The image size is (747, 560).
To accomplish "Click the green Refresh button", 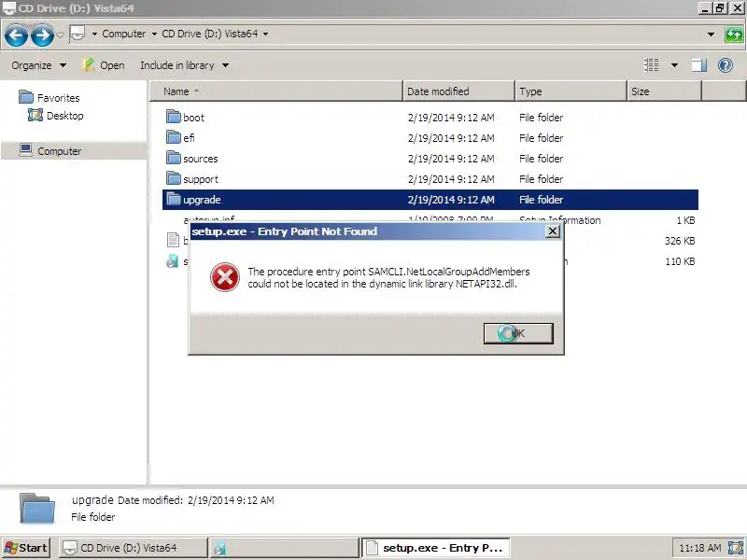I will point(734,35).
